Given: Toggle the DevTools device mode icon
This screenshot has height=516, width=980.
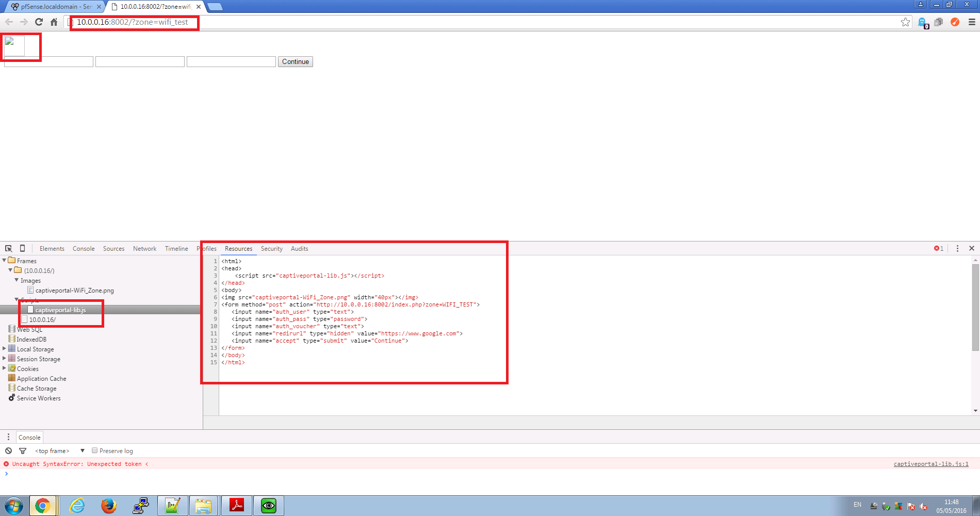Looking at the screenshot, I should pyautogui.click(x=22, y=248).
